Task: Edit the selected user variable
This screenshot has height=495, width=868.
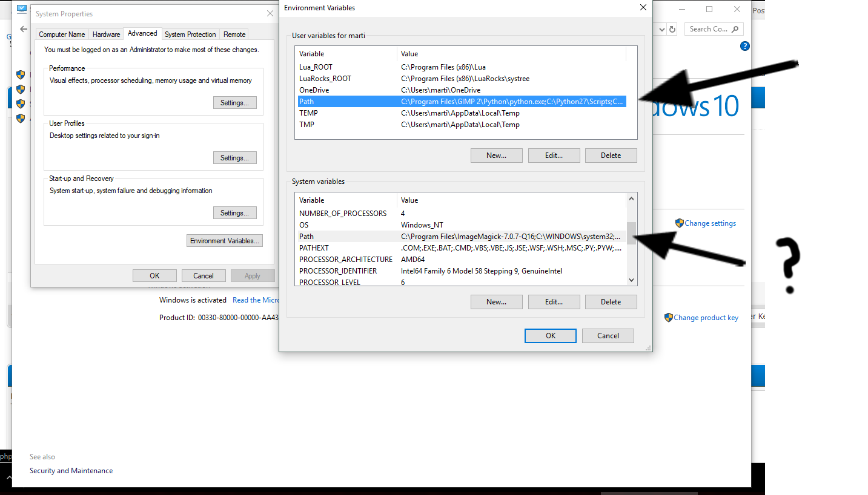Action: click(554, 156)
